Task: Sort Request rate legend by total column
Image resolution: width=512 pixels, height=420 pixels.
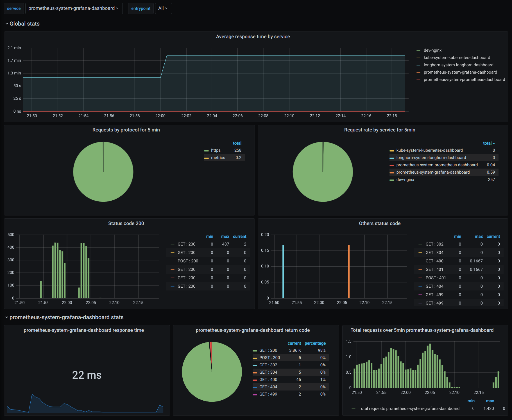Action: tap(489, 143)
